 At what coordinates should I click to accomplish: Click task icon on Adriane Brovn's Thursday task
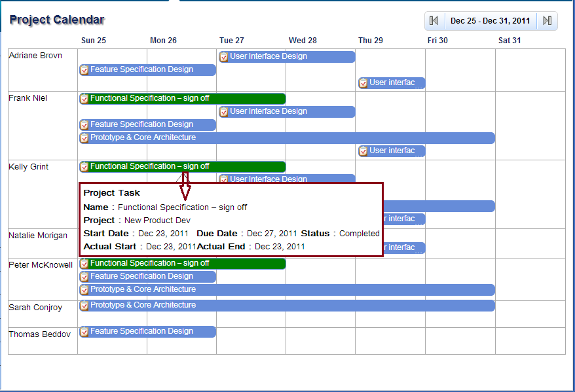pyautogui.click(x=363, y=83)
